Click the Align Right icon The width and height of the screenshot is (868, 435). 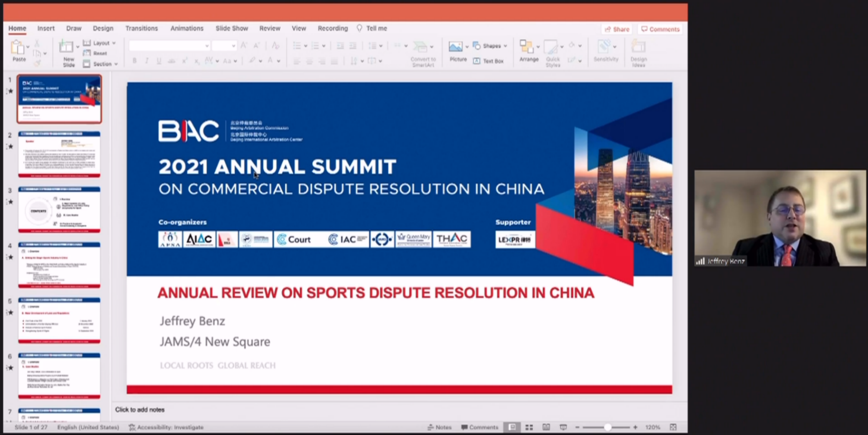point(322,61)
